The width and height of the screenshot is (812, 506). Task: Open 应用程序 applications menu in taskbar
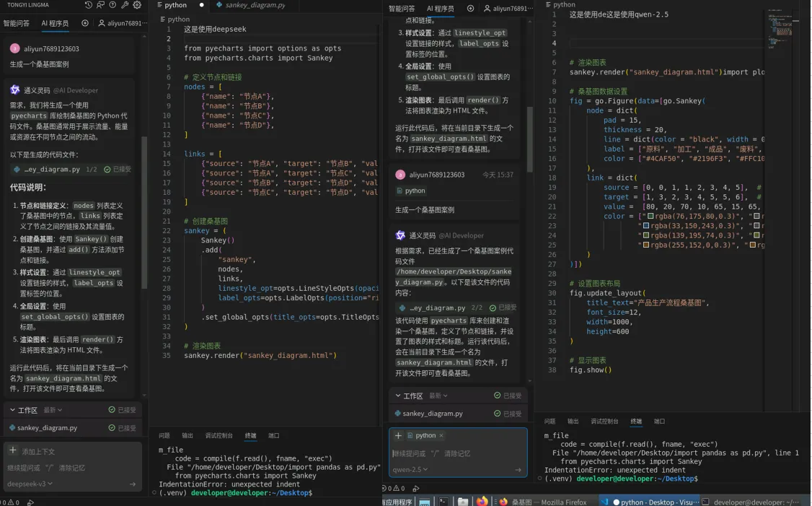[x=397, y=502]
